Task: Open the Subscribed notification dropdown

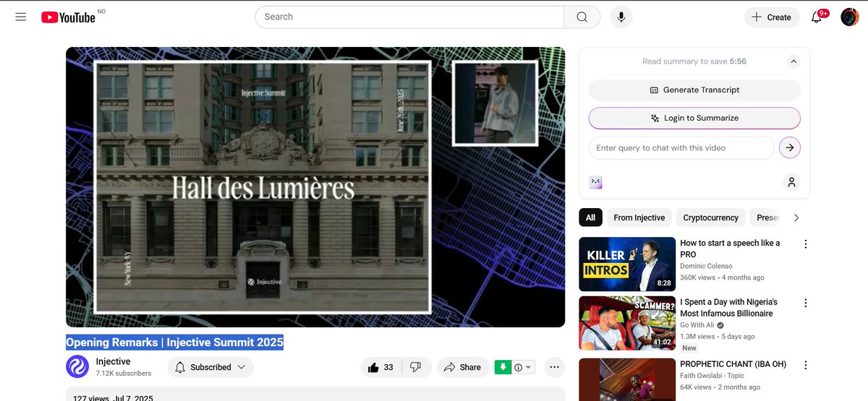Action: coord(210,367)
